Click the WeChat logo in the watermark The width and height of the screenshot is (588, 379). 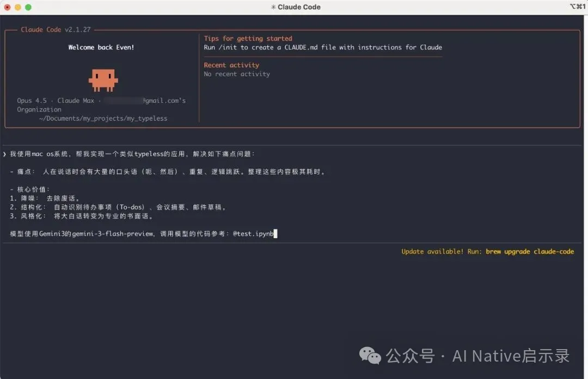tap(370, 356)
